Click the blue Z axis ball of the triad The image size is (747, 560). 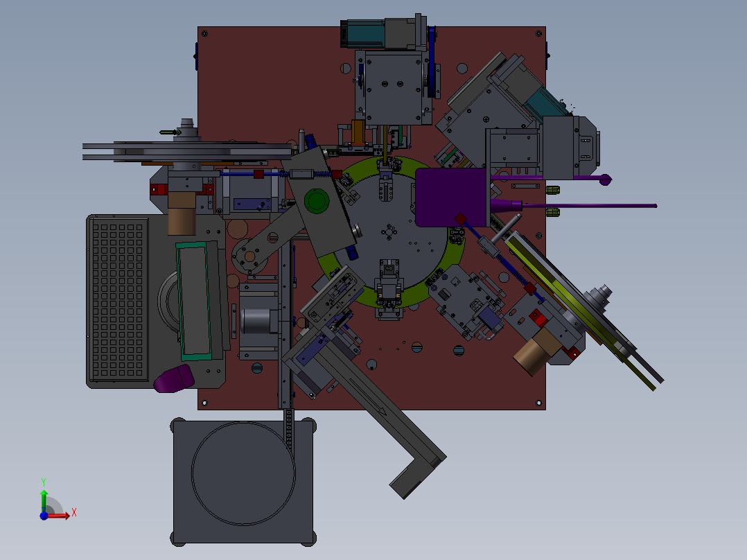[x=44, y=515]
